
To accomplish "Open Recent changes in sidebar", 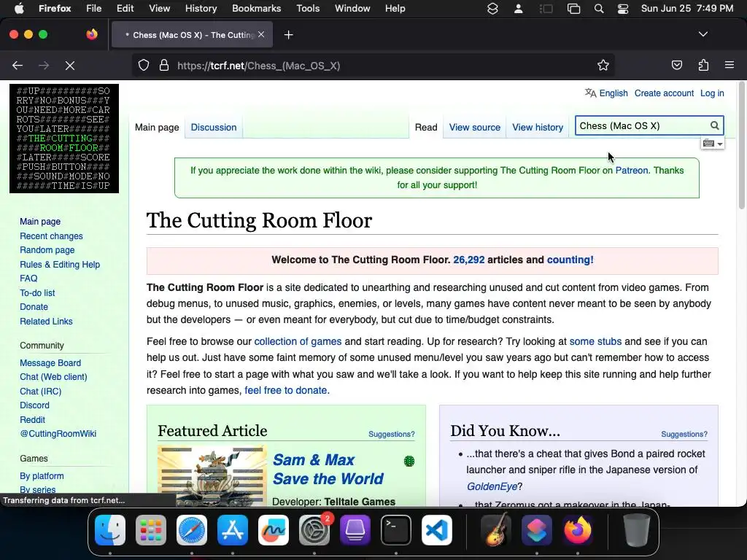I will coord(51,236).
